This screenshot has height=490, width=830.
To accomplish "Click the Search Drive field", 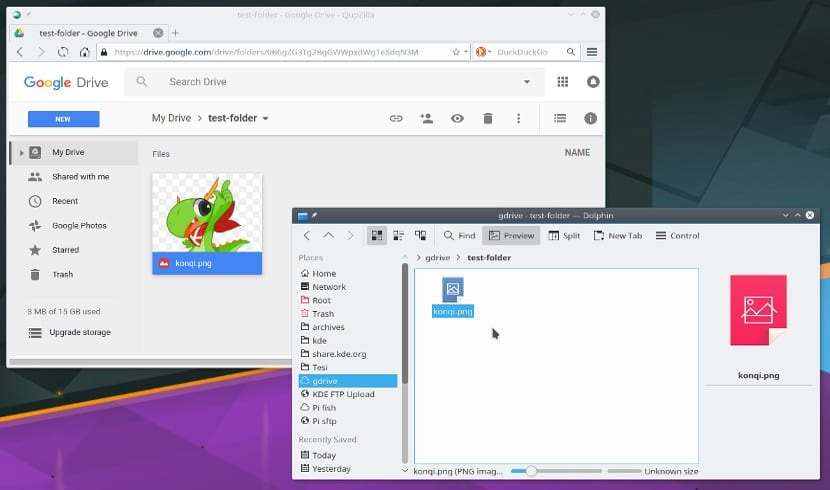I will (x=335, y=81).
